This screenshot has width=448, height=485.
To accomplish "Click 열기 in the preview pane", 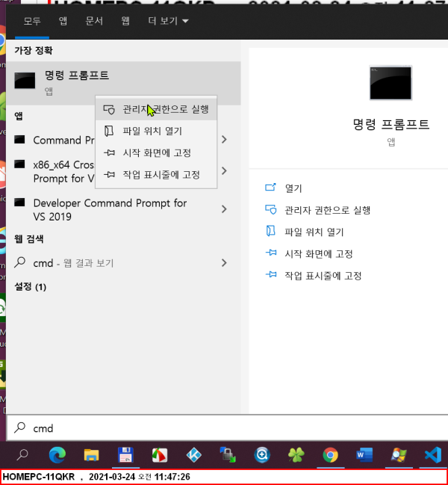I will (x=293, y=188).
